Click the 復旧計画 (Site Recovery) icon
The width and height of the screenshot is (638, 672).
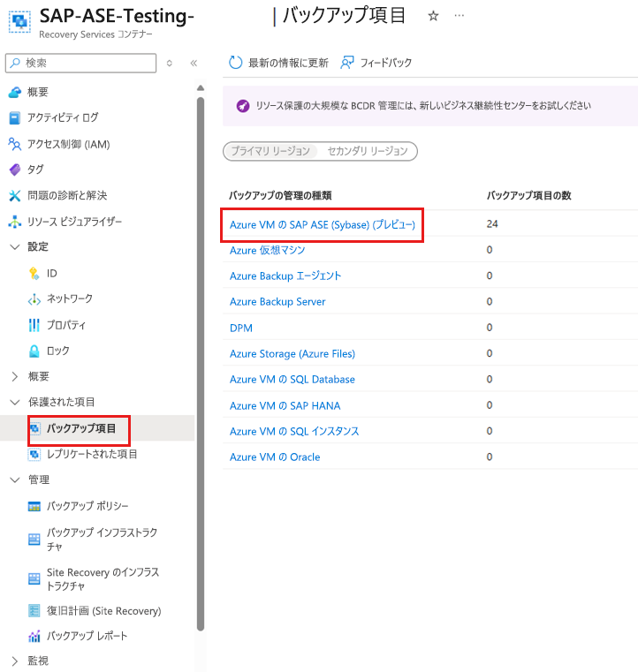tap(34, 610)
